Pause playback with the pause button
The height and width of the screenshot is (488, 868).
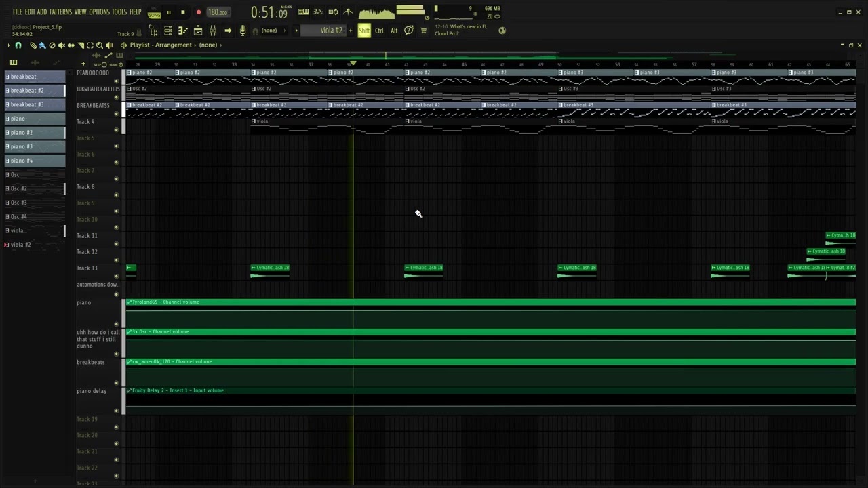pos(169,12)
